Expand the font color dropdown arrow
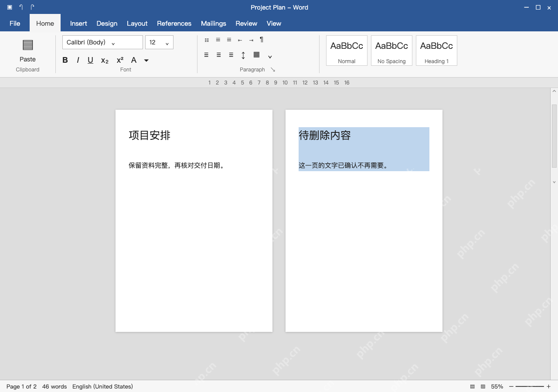 (146, 61)
